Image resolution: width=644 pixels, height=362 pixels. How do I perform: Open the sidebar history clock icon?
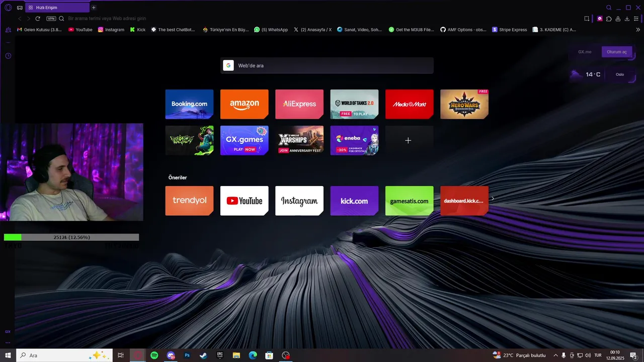[x=8, y=56]
